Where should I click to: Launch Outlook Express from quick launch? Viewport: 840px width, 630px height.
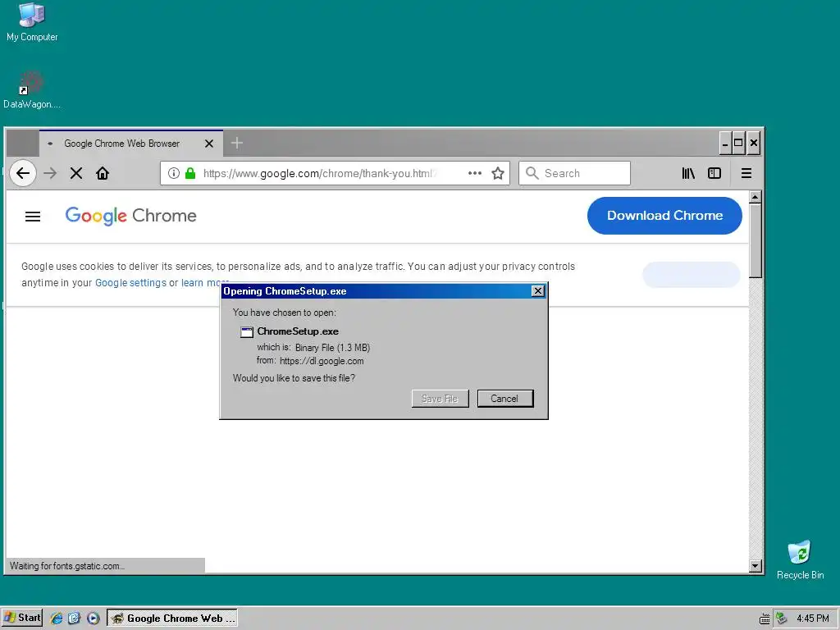tap(75, 618)
